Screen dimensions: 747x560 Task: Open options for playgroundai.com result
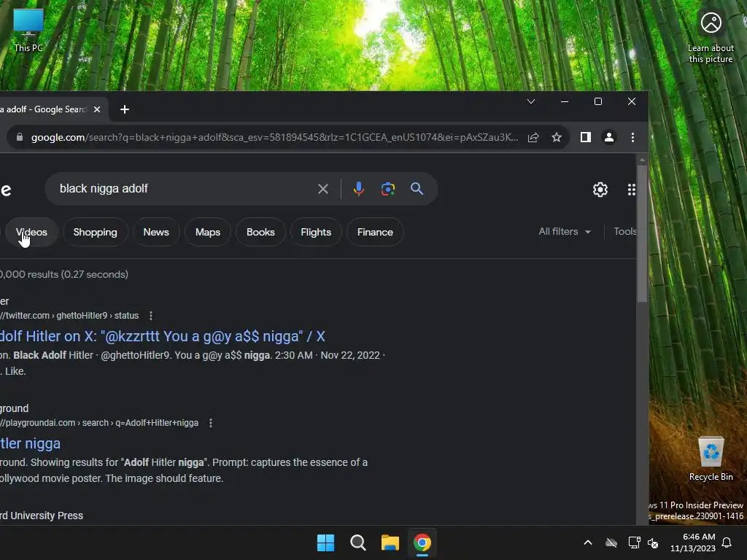click(211, 423)
